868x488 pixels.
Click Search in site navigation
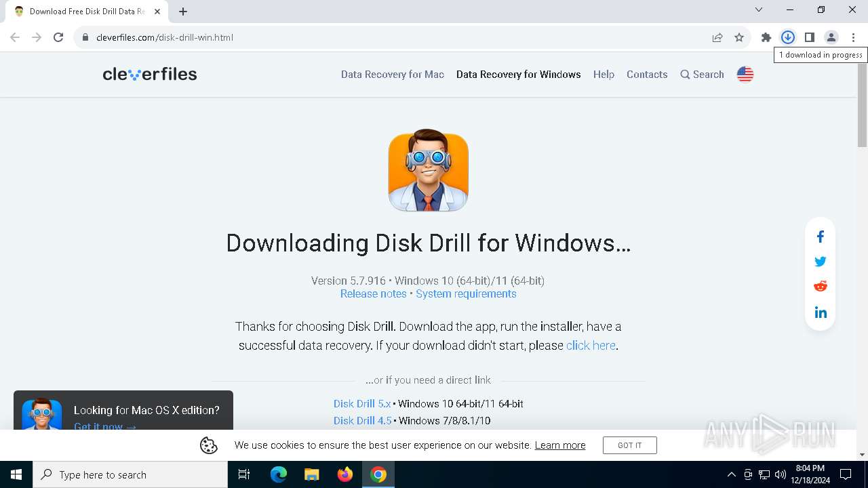pos(702,75)
